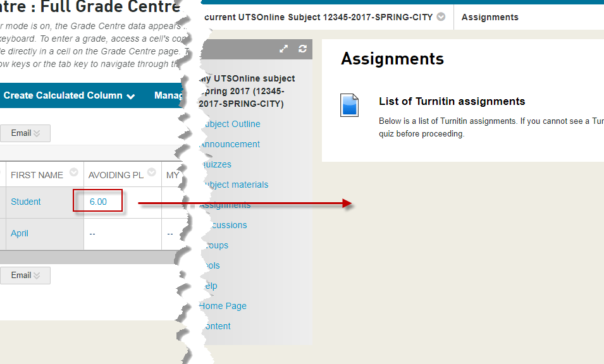Screen dimensions: 604x364
Task: Open Quizzes from the course menu
Action: [x=217, y=164]
